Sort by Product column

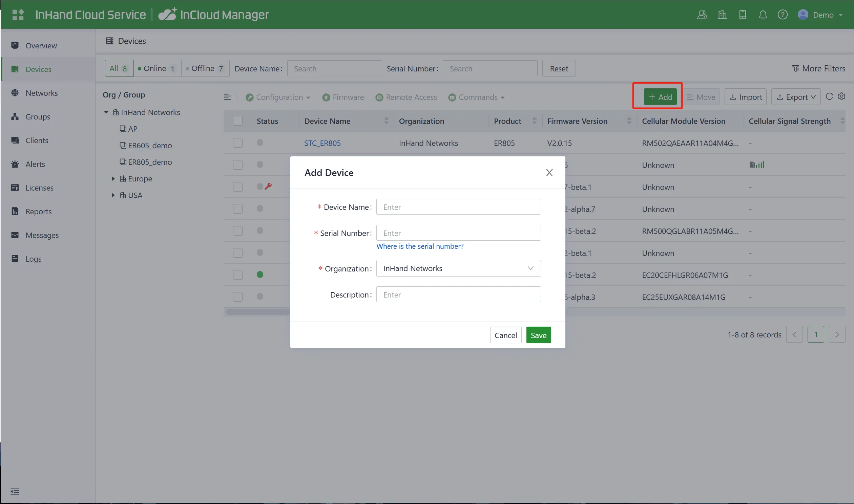[x=534, y=121]
